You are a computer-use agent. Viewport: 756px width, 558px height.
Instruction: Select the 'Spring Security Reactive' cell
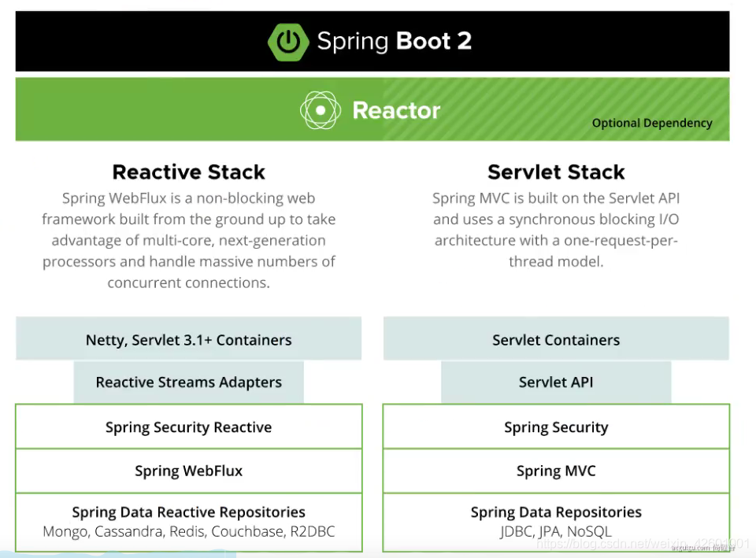coord(188,427)
